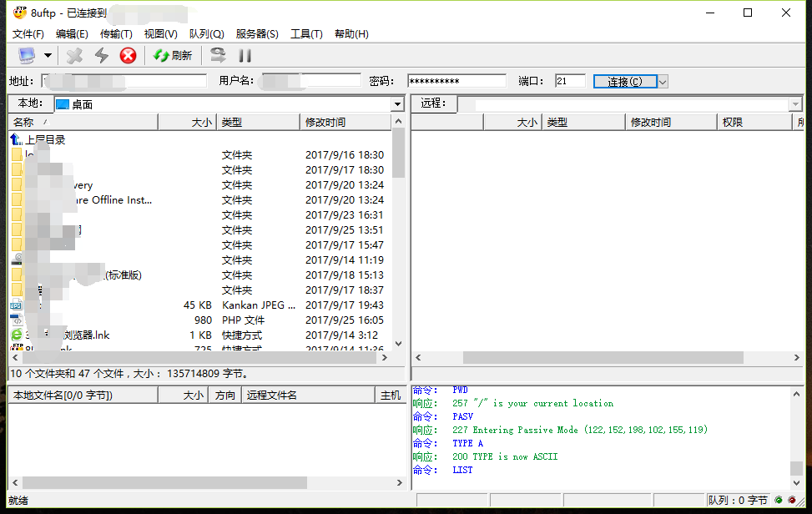
Task: Open the 服务器(S) menu
Action: 257,34
